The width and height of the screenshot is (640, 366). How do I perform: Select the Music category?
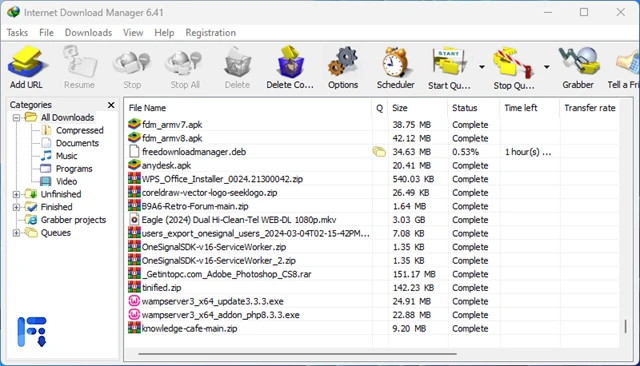(x=66, y=156)
